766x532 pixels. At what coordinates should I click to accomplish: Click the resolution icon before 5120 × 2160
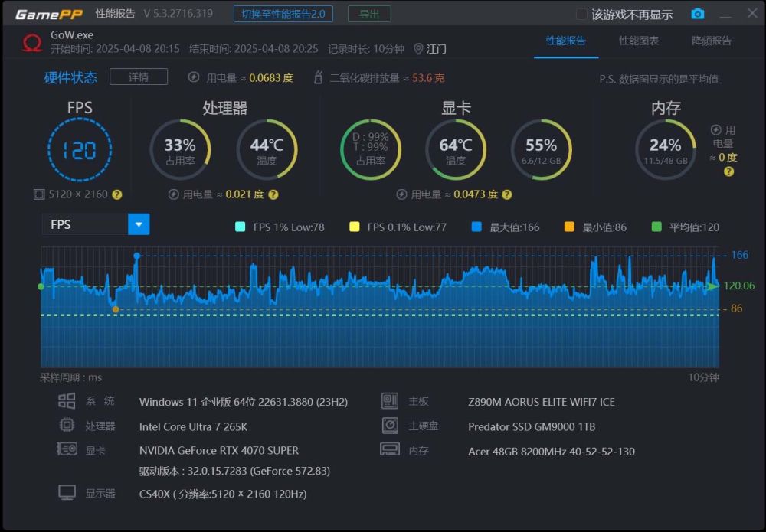[39, 194]
